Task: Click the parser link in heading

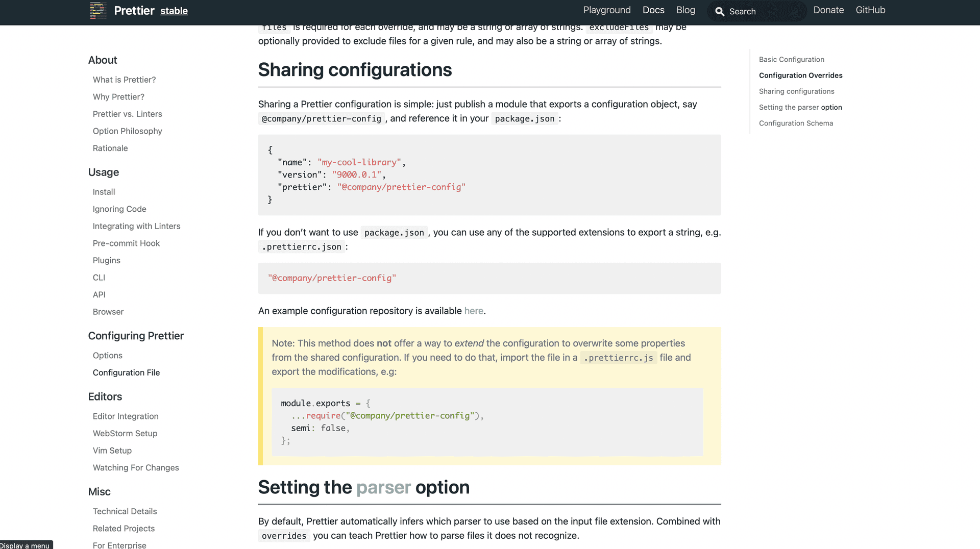Action: pos(383,487)
